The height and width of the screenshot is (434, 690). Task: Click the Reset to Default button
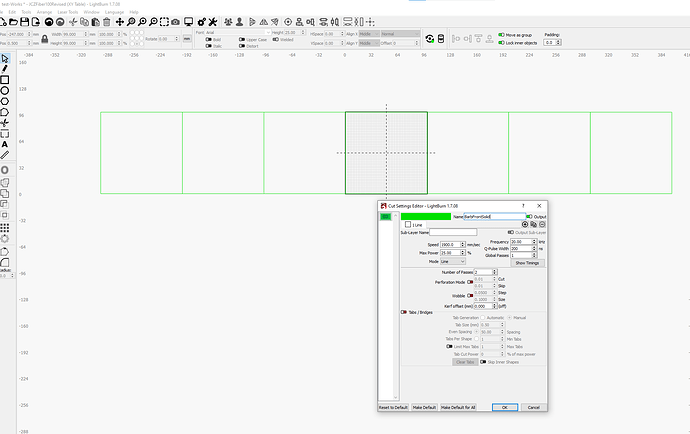coord(393,408)
